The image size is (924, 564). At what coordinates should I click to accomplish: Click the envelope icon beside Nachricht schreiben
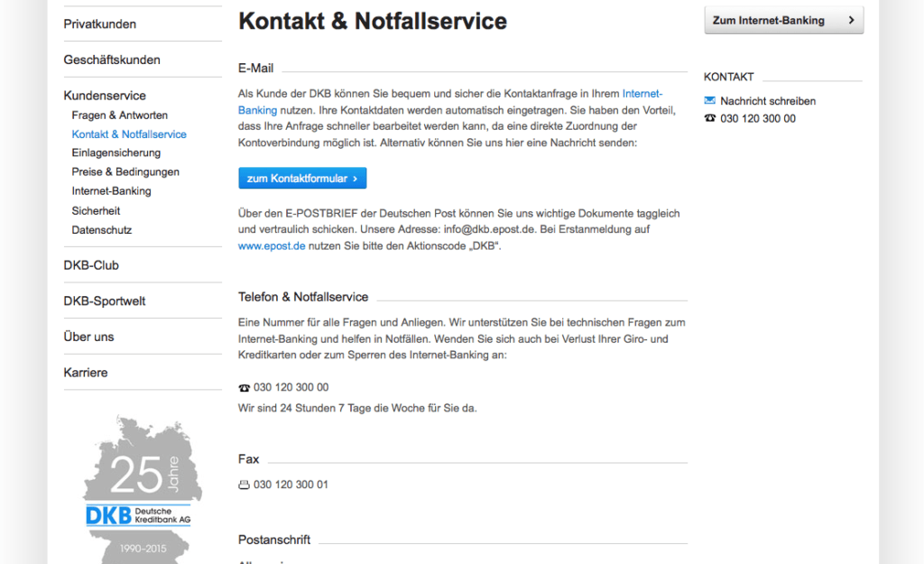coord(709,100)
